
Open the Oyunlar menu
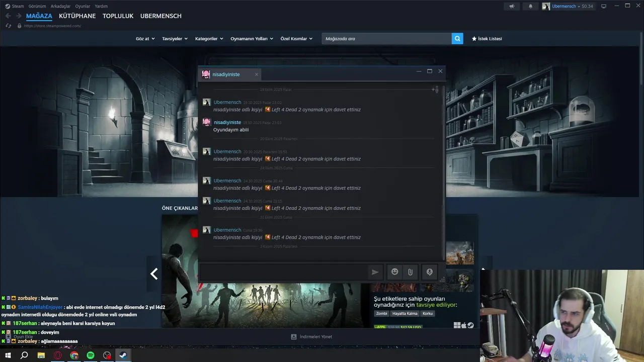[83, 7]
